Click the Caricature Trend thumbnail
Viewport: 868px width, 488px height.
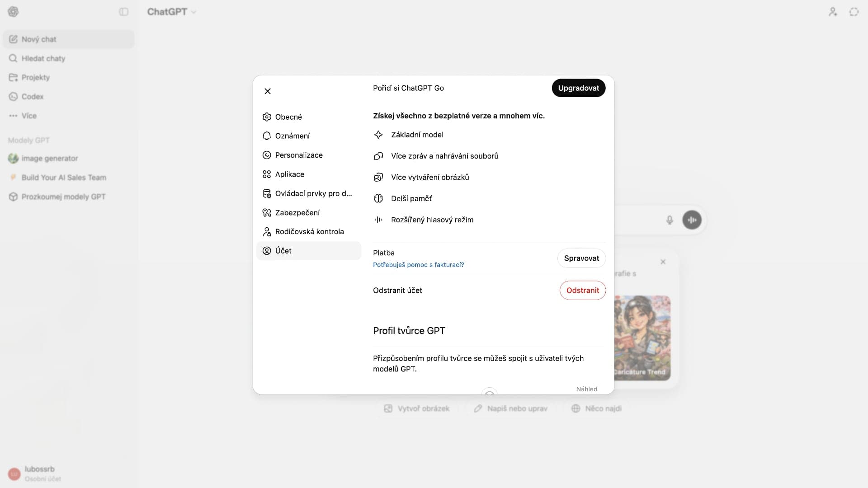pos(642,338)
